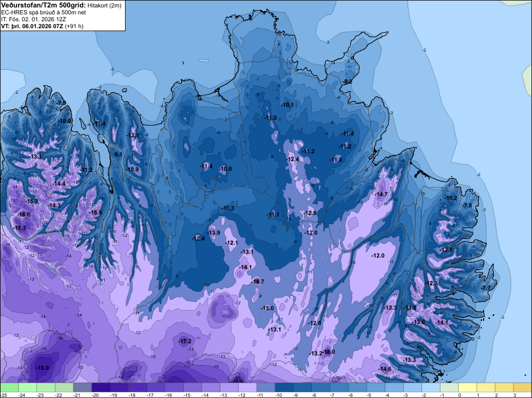Click the -13.0 temperature value
This screenshot has height=398, width=532.
[268, 308]
